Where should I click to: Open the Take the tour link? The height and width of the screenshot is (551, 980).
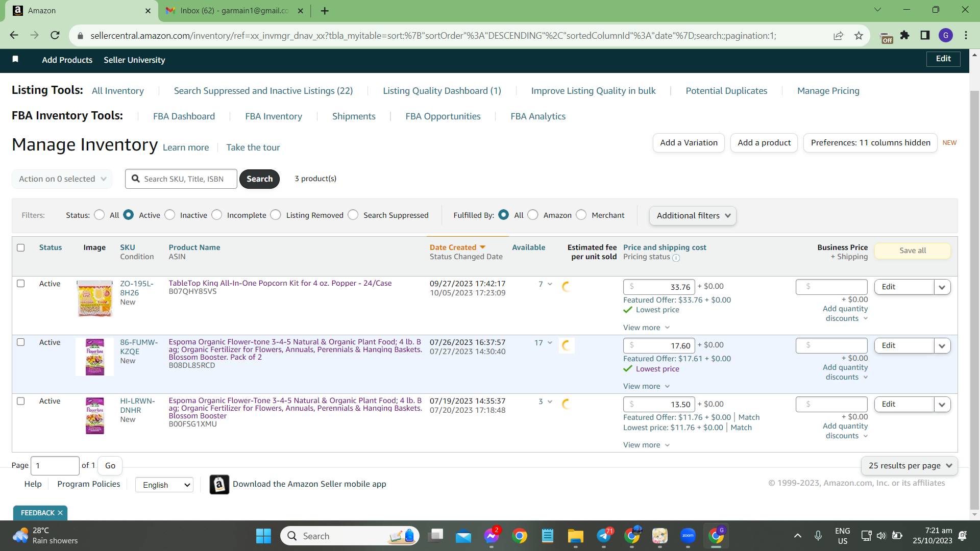253,147
